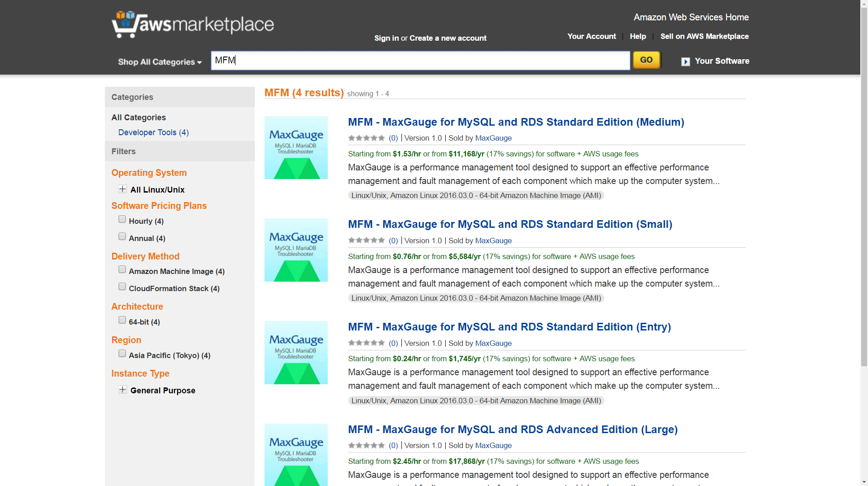This screenshot has height=486, width=868.
Task: Click star rating of Entry edition
Action: [366, 343]
